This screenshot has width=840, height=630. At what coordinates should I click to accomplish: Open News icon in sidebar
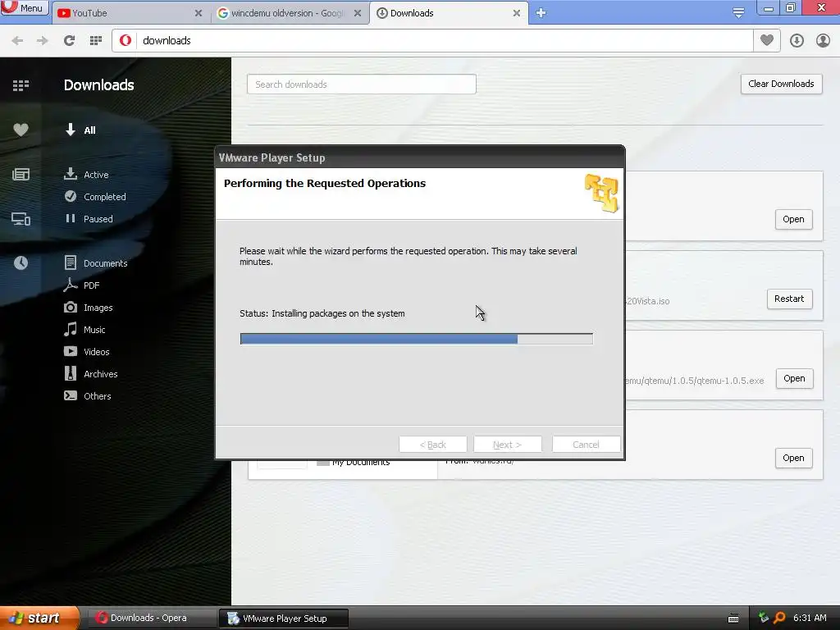(21, 175)
